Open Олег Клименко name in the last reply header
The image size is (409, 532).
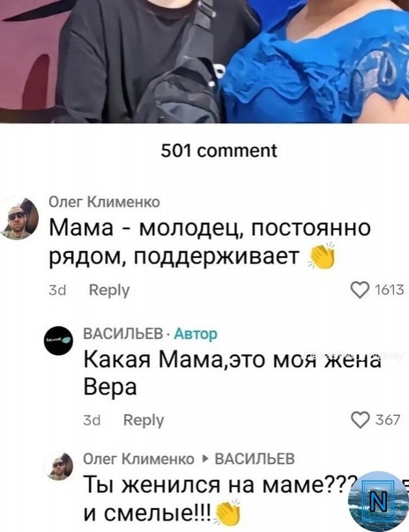(138, 459)
